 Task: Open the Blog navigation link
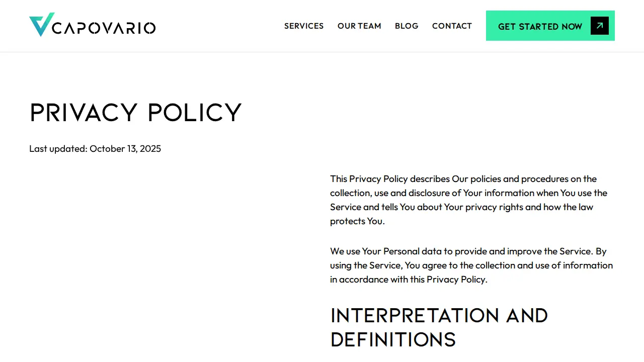pos(407,26)
